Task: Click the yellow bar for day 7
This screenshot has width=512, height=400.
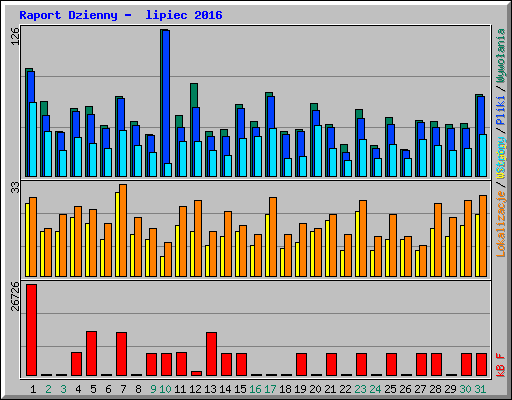Action: tap(117, 234)
